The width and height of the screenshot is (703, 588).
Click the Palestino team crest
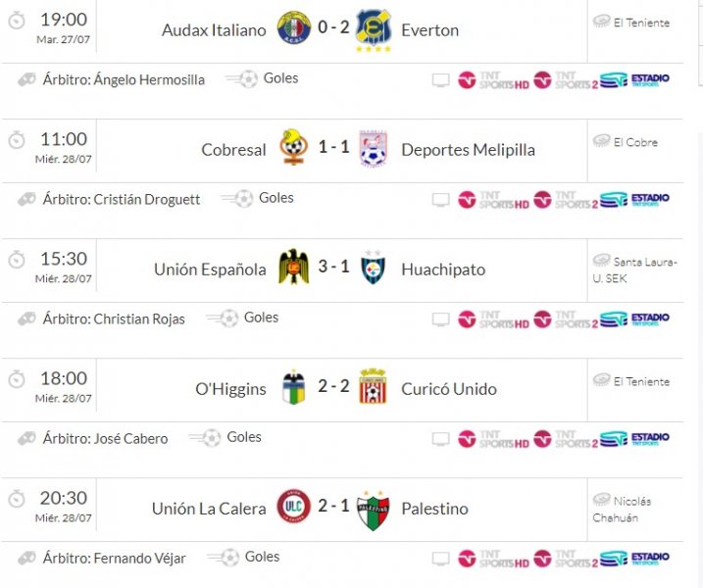pyautogui.click(x=373, y=508)
